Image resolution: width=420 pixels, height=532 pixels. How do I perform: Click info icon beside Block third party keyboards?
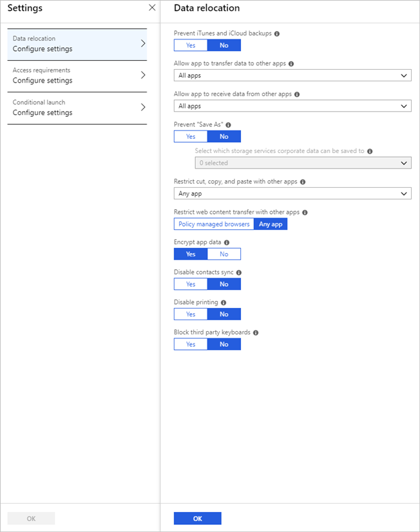pyautogui.click(x=256, y=333)
